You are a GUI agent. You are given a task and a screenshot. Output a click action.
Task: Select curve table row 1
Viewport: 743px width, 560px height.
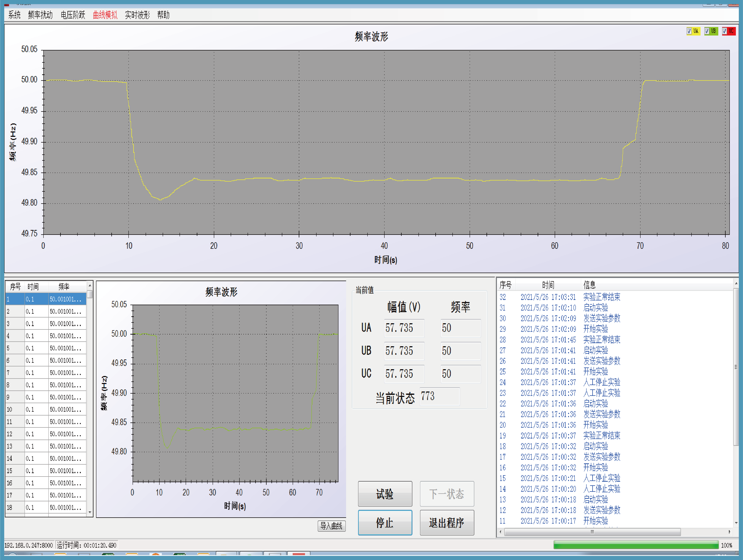(46, 299)
